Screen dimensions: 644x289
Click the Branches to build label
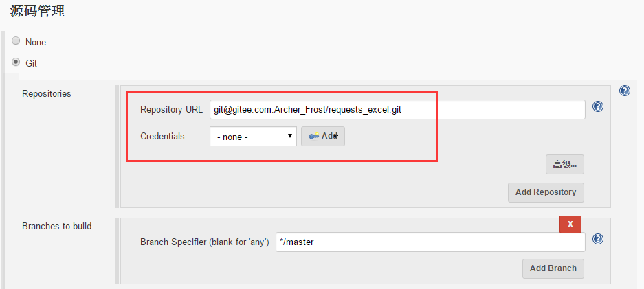(x=56, y=227)
